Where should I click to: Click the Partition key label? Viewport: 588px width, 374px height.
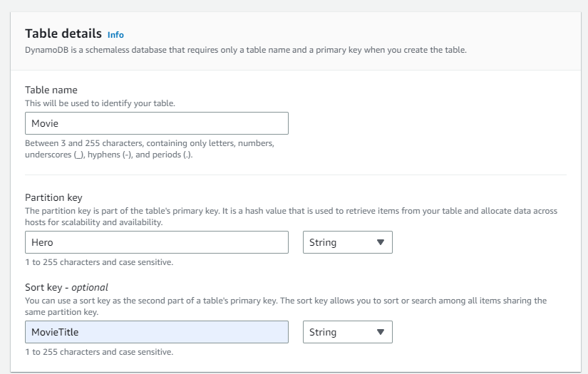(53, 197)
